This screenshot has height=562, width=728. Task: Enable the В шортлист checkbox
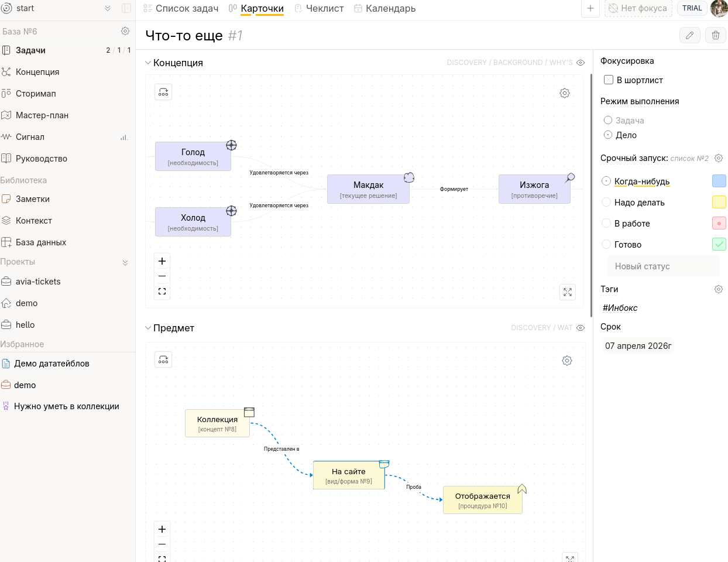pos(609,80)
